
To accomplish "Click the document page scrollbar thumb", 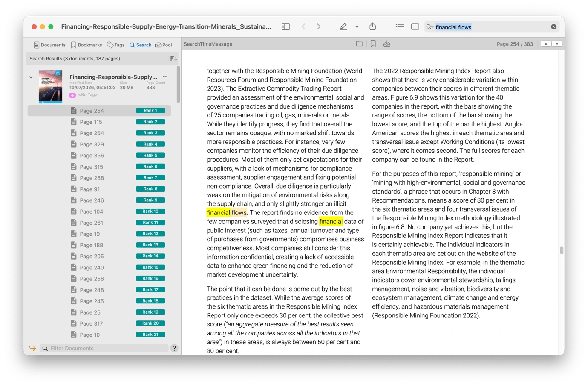I will [x=562, y=250].
